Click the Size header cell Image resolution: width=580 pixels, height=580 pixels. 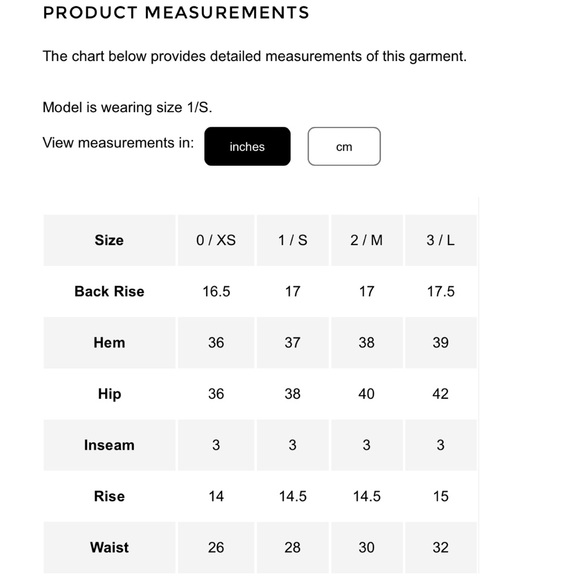click(109, 240)
